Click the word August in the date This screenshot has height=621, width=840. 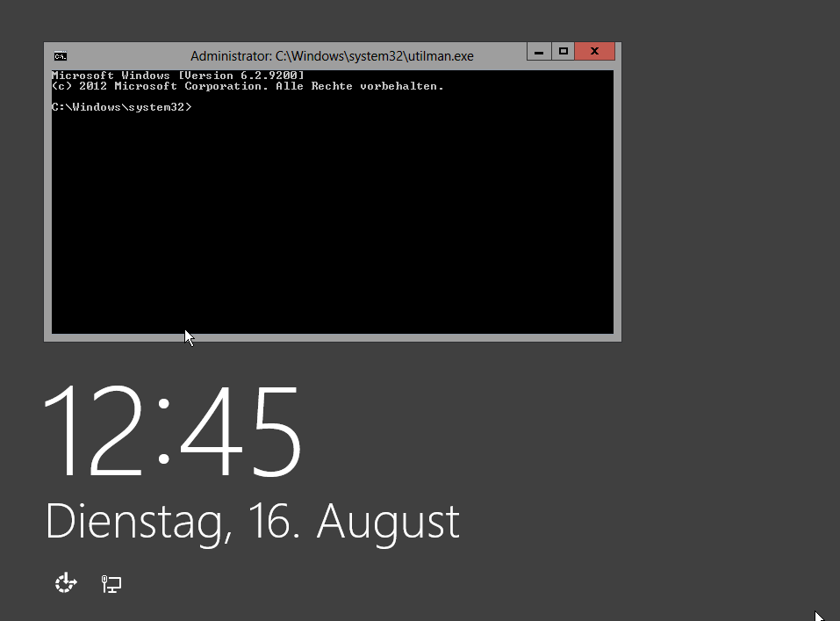[389, 522]
